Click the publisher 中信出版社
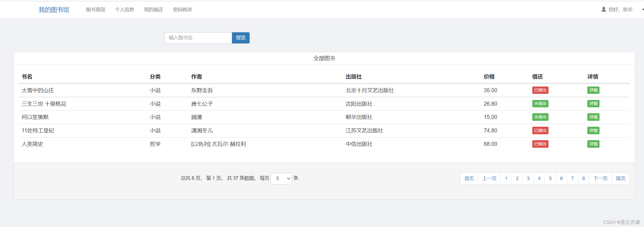The height and width of the screenshot is (227, 644). click(x=359, y=144)
